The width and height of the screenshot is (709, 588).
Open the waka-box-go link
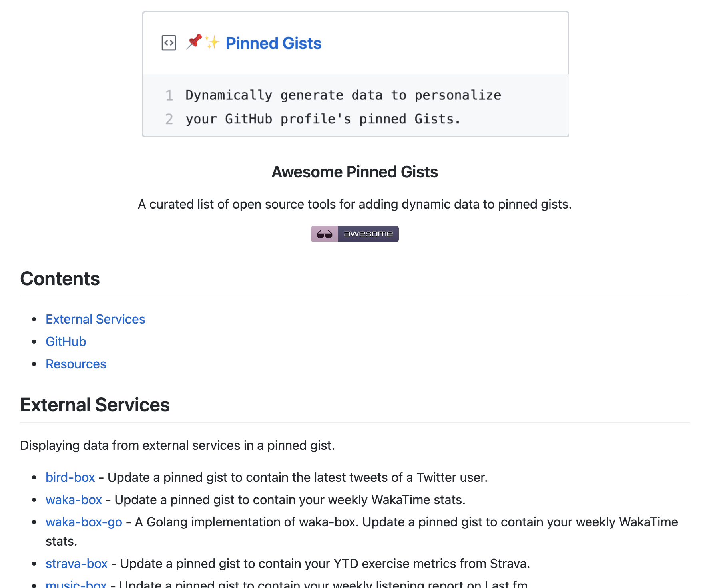click(84, 522)
